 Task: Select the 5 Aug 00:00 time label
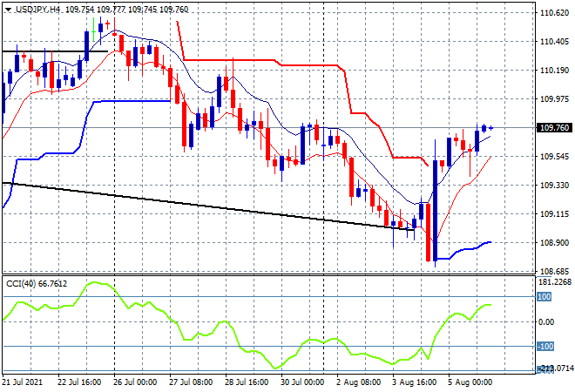[470, 382]
